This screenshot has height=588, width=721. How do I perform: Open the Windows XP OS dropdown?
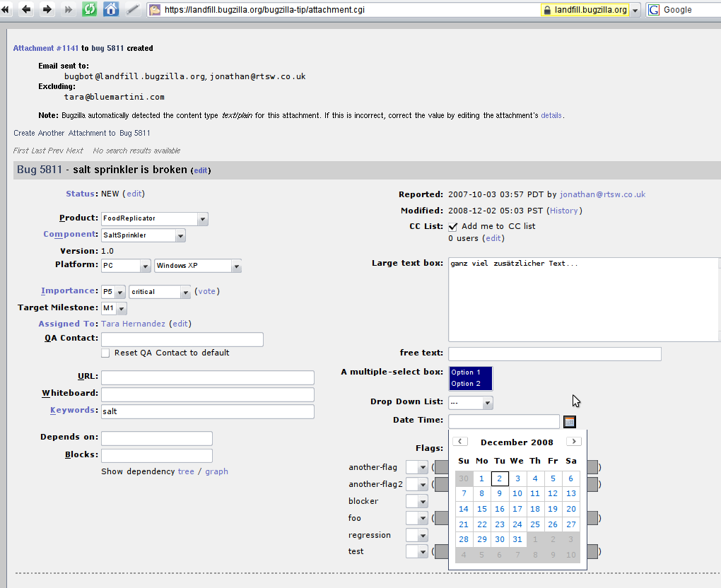(198, 266)
